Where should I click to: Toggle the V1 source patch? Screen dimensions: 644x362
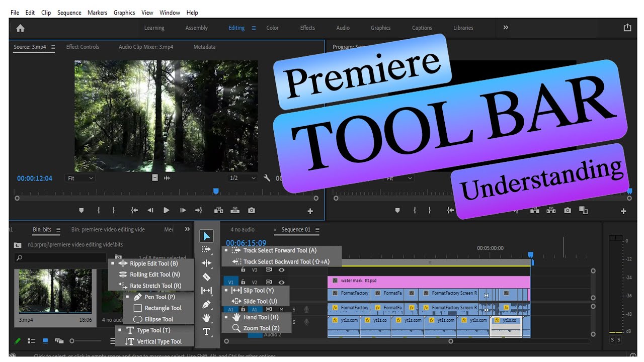(x=230, y=283)
